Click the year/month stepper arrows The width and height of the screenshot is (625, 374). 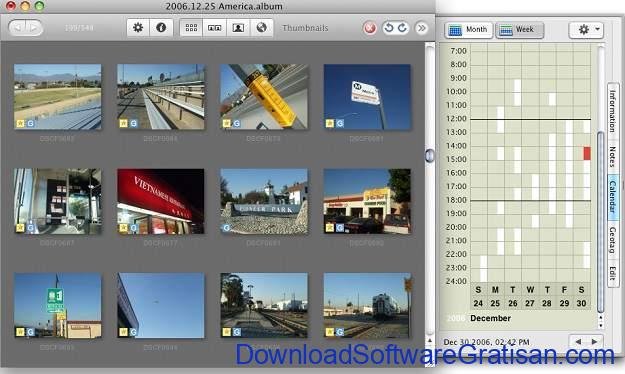tap(601, 321)
